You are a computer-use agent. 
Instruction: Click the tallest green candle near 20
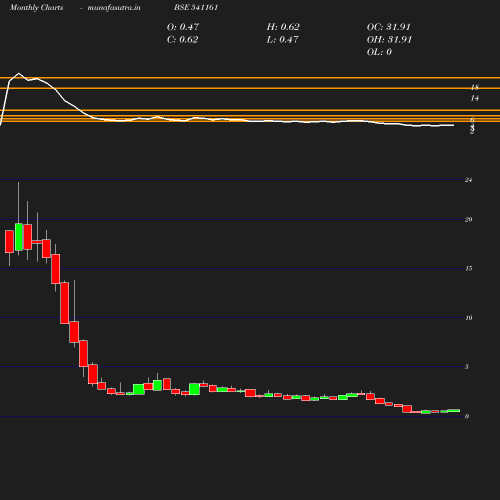pos(19,237)
